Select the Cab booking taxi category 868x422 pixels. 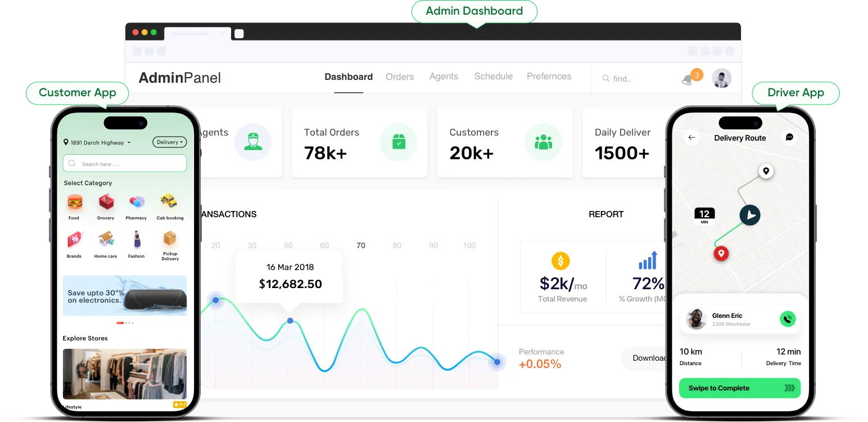pyautogui.click(x=169, y=201)
